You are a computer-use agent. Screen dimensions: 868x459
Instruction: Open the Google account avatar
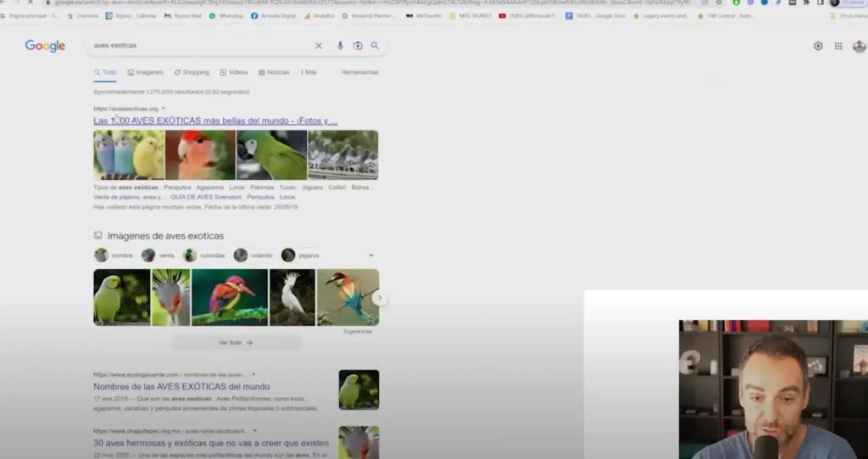(859, 46)
